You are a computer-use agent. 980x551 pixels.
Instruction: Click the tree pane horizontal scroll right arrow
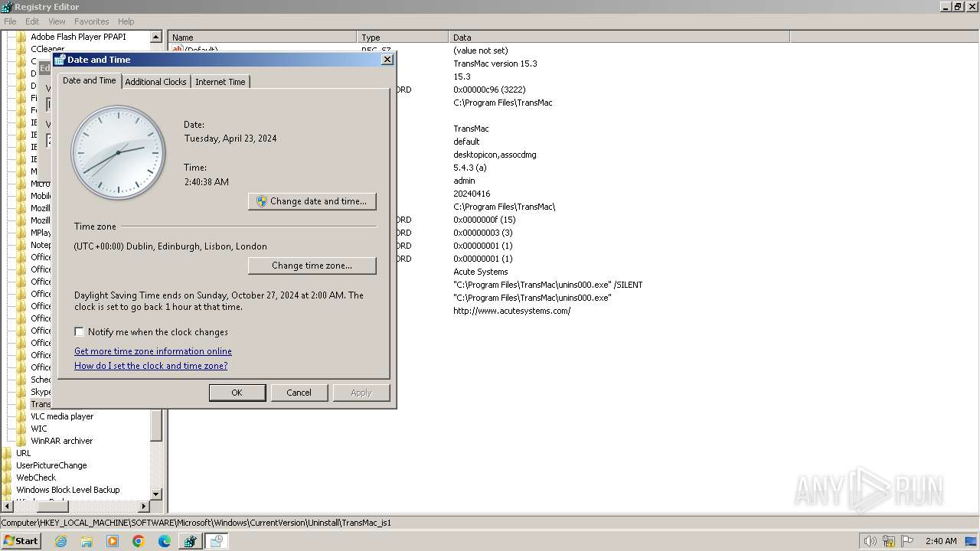(x=143, y=506)
